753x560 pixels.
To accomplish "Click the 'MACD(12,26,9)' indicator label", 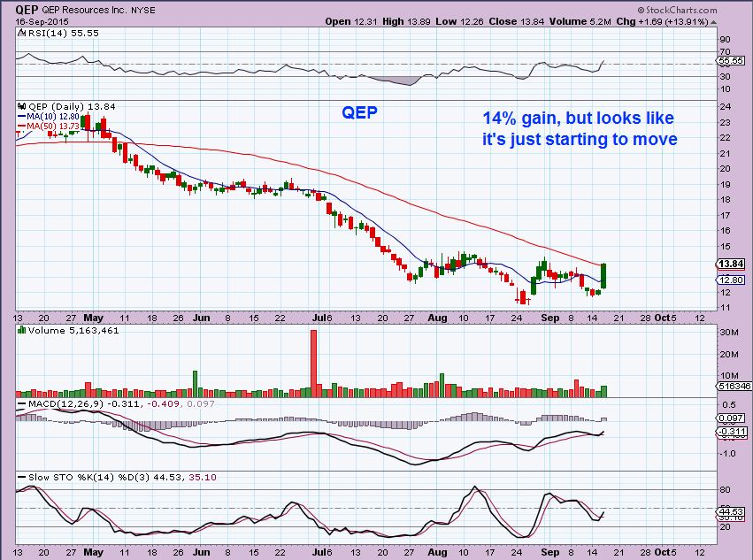I will [65, 404].
